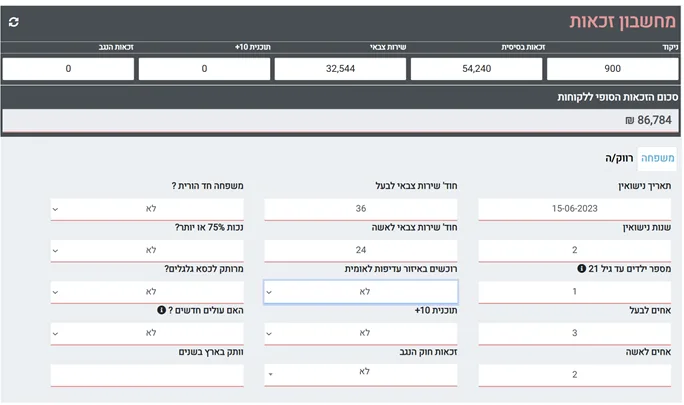Click the שנות נישואין field
This screenshot has width=684, height=405.
[575, 251]
